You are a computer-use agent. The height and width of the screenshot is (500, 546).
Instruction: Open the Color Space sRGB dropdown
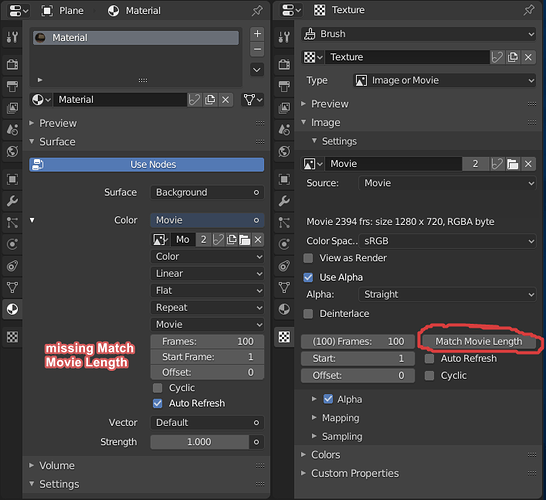point(447,241)
